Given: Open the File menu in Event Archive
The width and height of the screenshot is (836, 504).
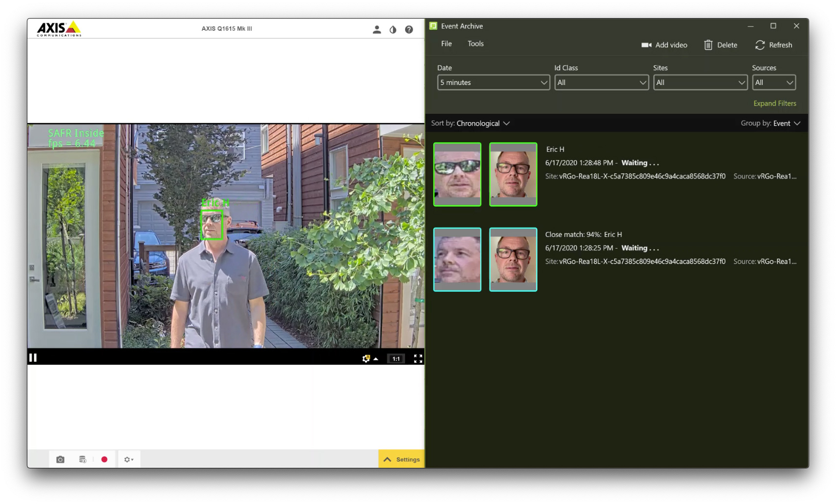Looking at the screenshot, I should click(445, 43).
